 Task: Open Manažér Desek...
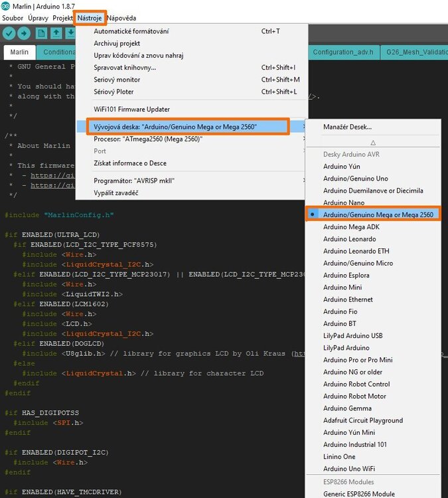[373, 127]
